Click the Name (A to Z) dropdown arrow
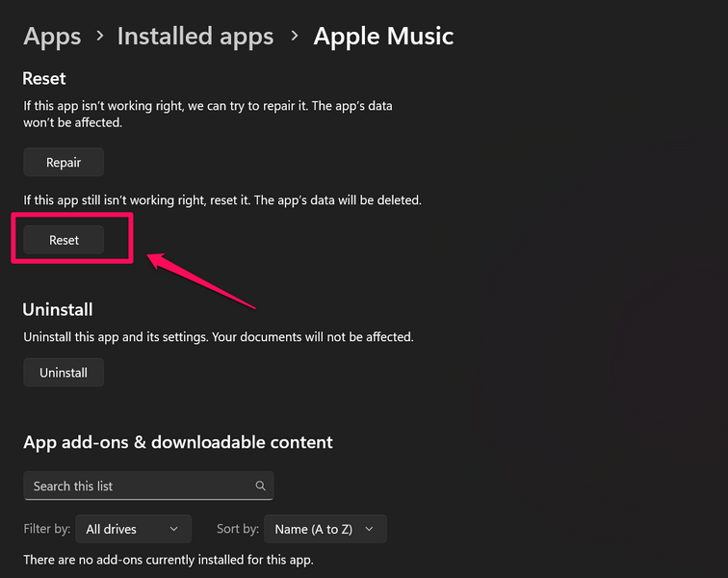The height and width of the screenshot is (578, 728). tap(368, 529)
